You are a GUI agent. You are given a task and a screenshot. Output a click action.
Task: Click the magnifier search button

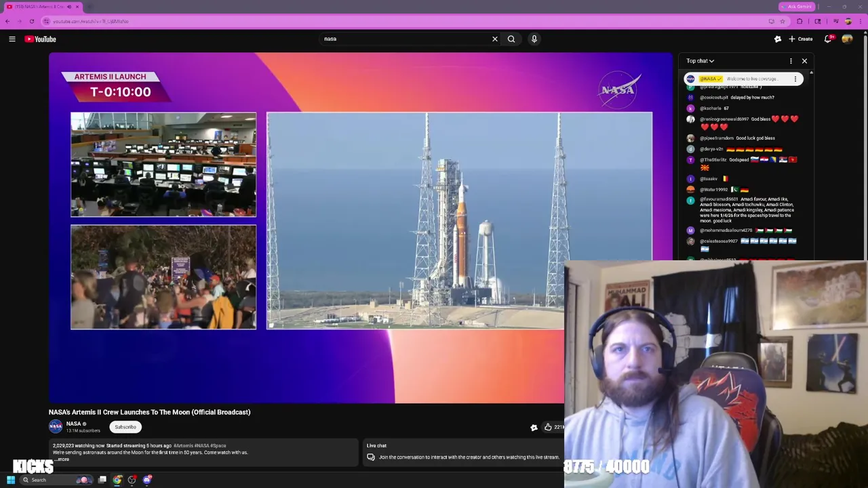[511, 39]
